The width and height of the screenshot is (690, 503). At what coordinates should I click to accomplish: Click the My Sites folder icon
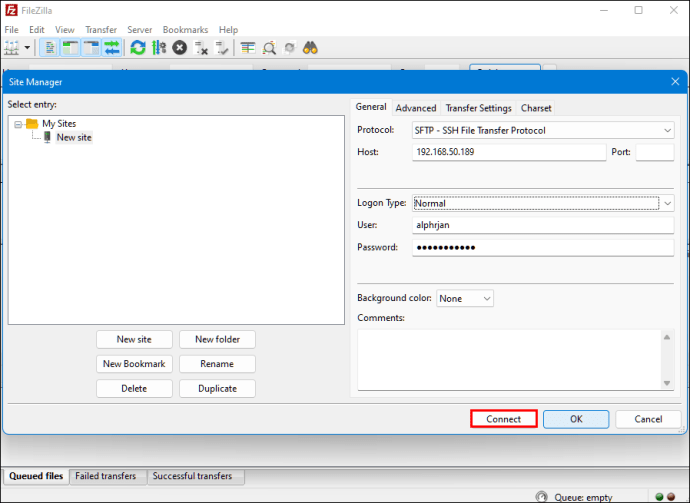(32, 124)
